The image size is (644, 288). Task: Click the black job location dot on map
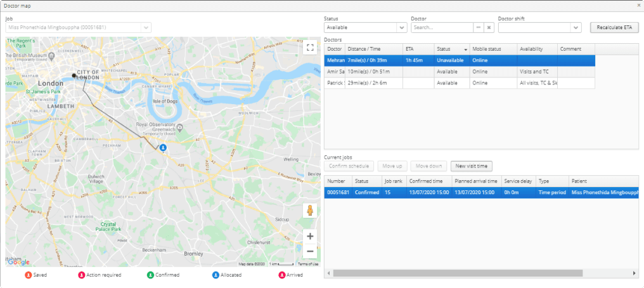[x=74, y=75]
